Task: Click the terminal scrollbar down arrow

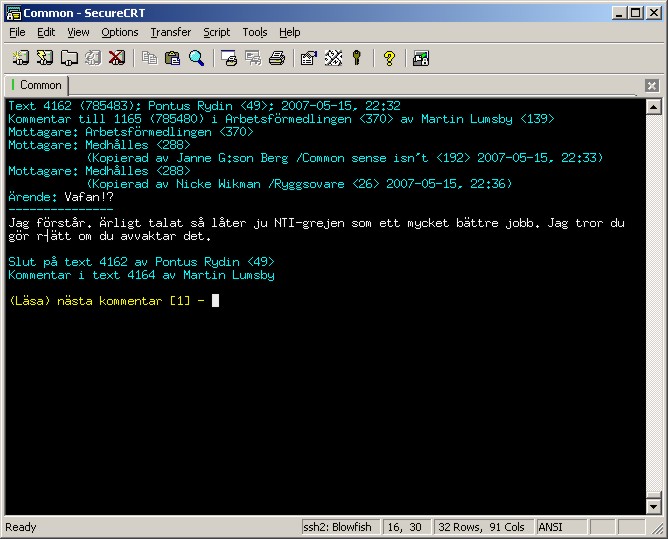Action: (654, 506)
